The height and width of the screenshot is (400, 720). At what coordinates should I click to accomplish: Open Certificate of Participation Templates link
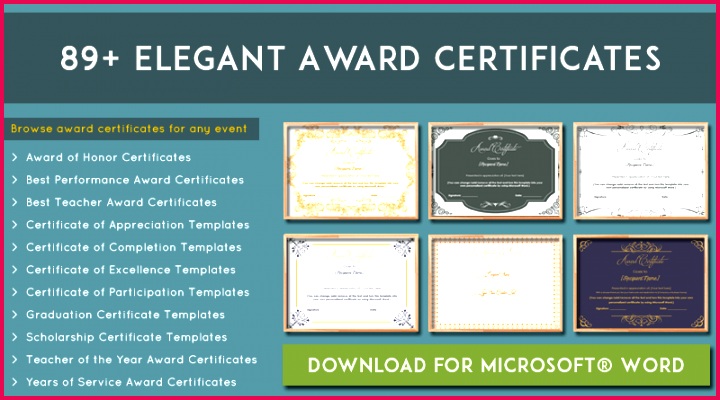pos(138,293)
